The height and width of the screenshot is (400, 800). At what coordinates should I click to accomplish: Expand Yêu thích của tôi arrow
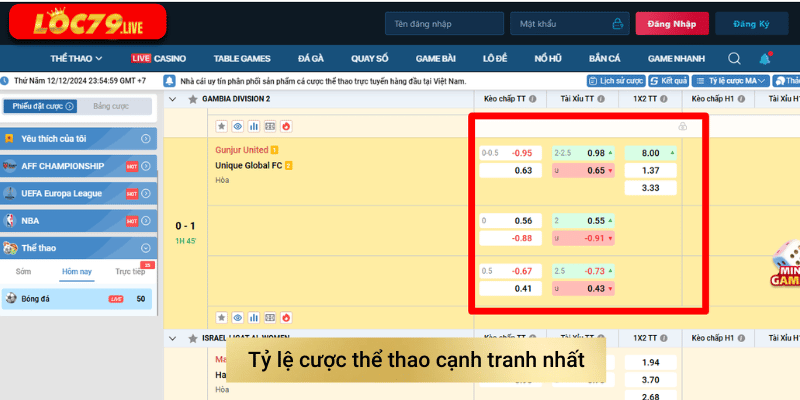pyautogui.click(x=146, y=139)
